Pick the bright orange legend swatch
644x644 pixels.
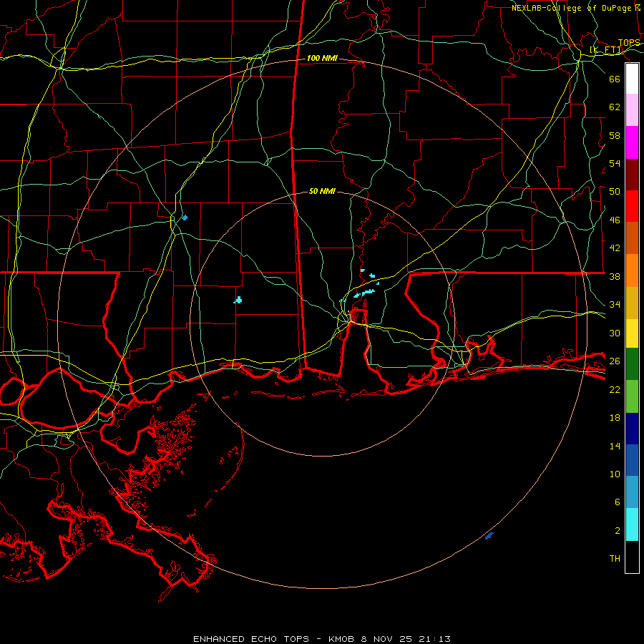point(632,270)
